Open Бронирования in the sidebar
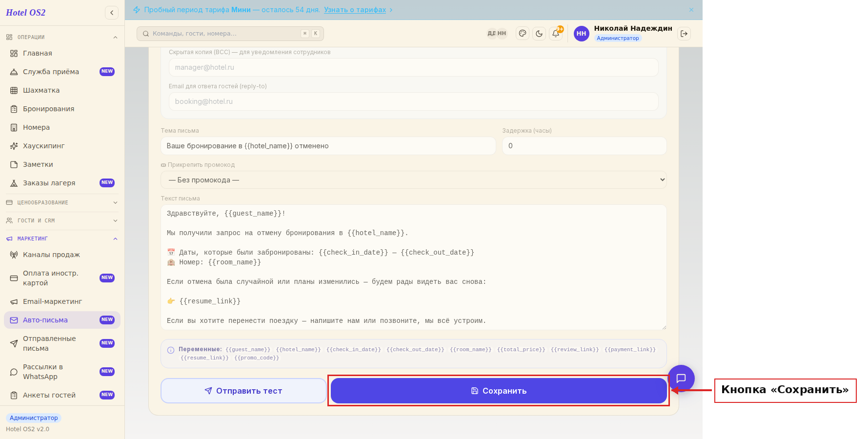Image resolution: width=868 pixels, height=439 pixels. point(62,109)
